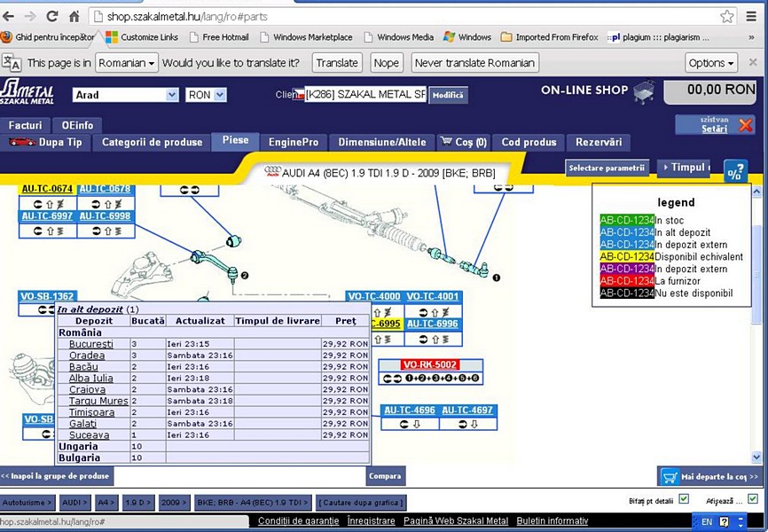Click the translate icon in the bar

tap(12, 63)
